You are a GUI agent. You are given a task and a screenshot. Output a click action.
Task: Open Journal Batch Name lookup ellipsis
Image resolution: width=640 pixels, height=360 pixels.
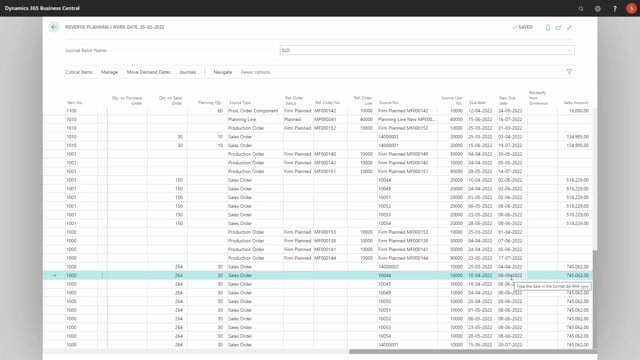click(570, 50)
